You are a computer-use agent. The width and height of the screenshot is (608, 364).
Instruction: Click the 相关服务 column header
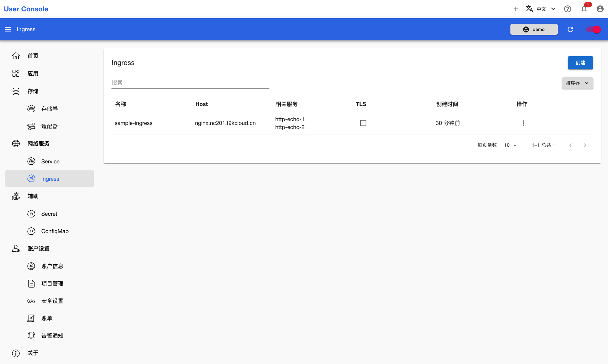pos(286,104)
